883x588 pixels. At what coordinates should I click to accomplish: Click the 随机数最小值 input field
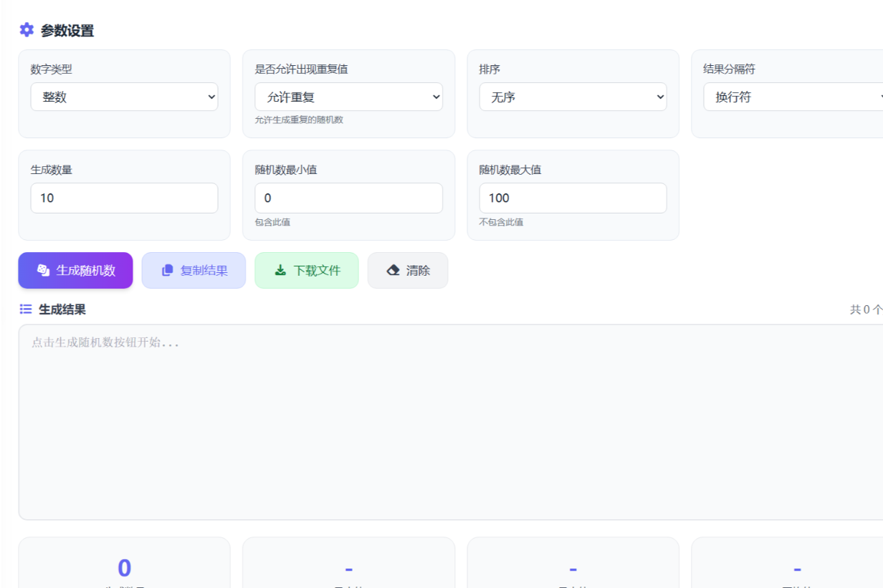(x=348, y=198)
